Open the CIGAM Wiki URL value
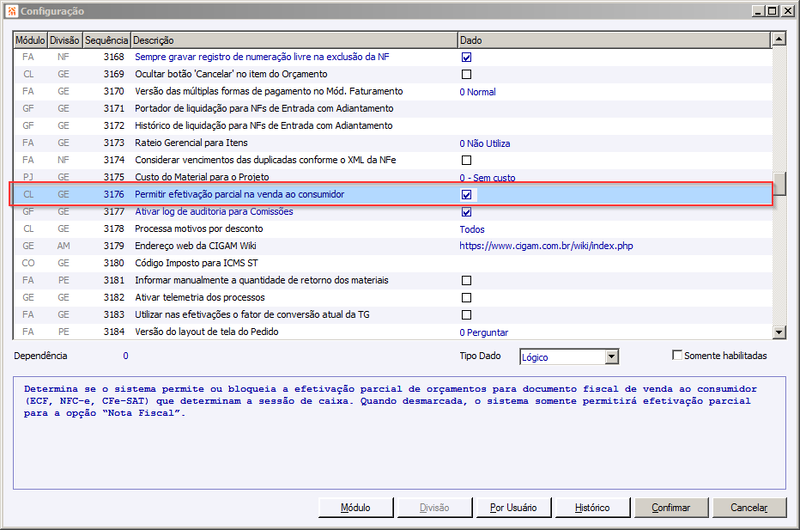Viewport: 800px width, 530px height. pos(546,246)
